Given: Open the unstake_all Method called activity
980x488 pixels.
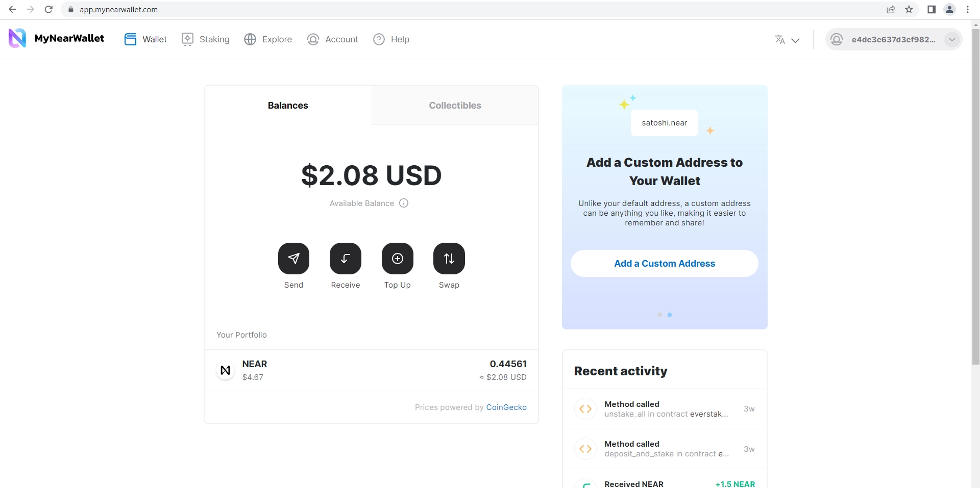Looking at the screenshot, I should pyautogui.click(x=665, y=409).
